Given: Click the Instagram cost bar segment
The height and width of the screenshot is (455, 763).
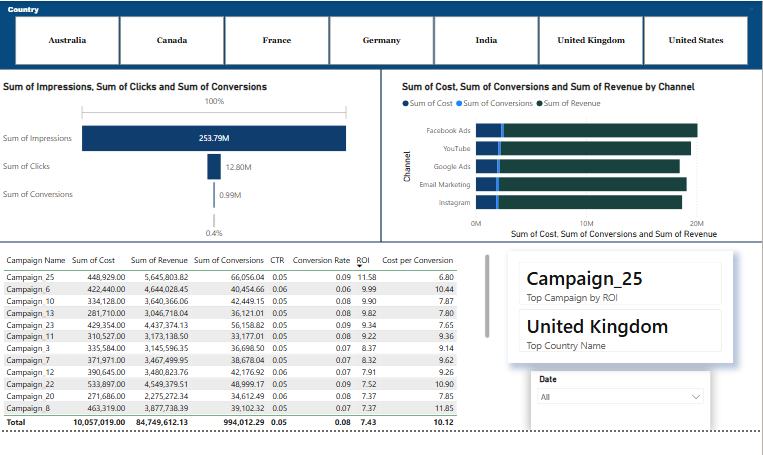Looking at the screenshot, I should point(486,202).
